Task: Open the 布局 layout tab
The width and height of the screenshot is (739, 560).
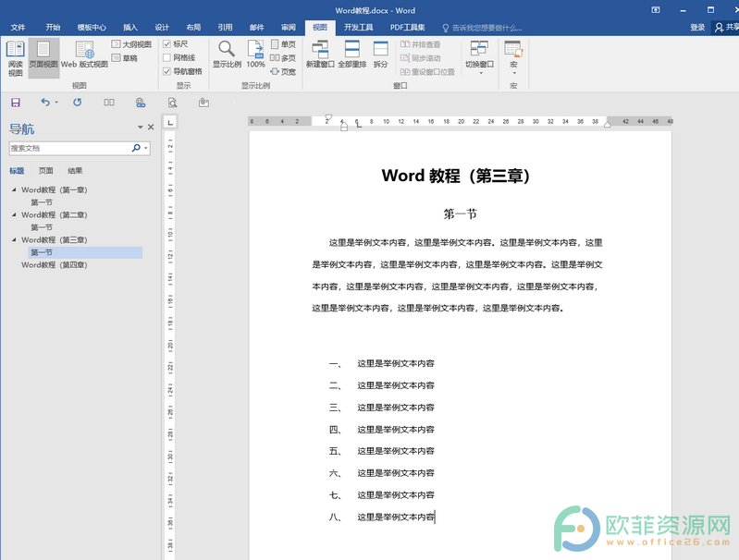Action: pos(193,28)
